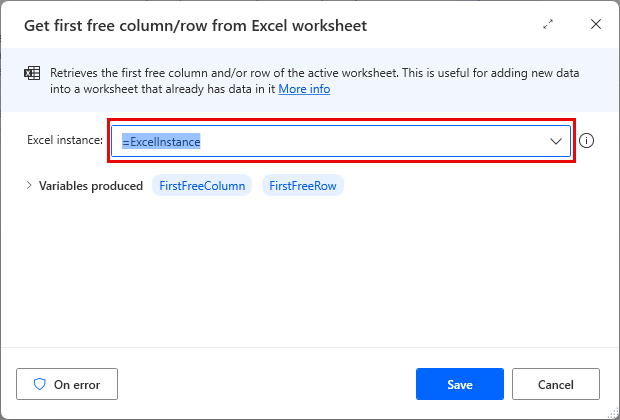620x420 pixels.
Task: Select the FirstFreeColumn variable chip
Action: click(203, 186)
